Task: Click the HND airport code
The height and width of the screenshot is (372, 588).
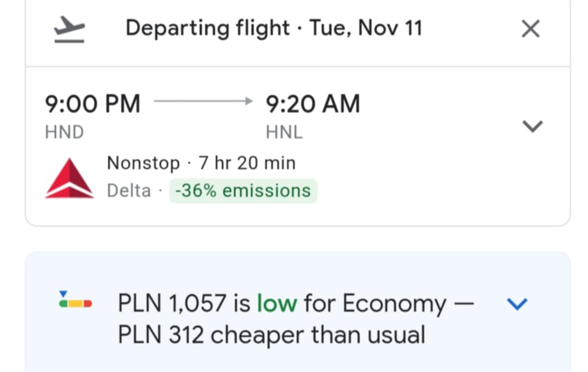Action: pyautogui.click(x=64, y=132)
